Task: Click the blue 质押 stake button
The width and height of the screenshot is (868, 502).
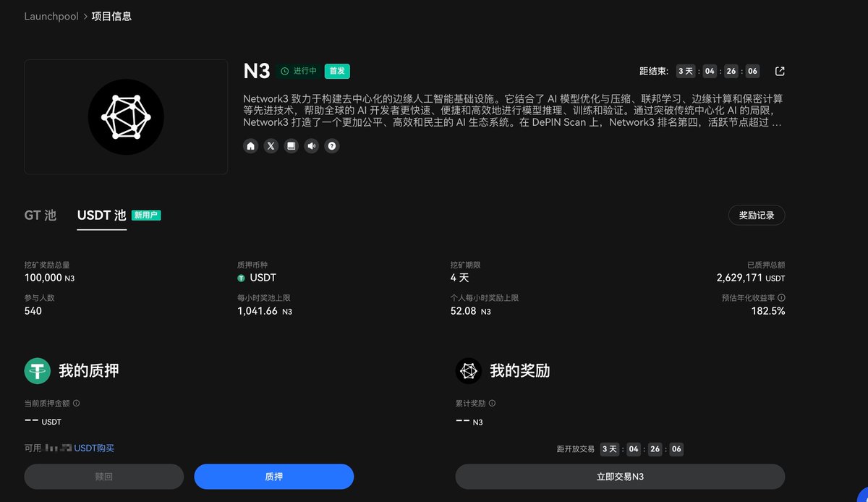Action: click(273, 476)
